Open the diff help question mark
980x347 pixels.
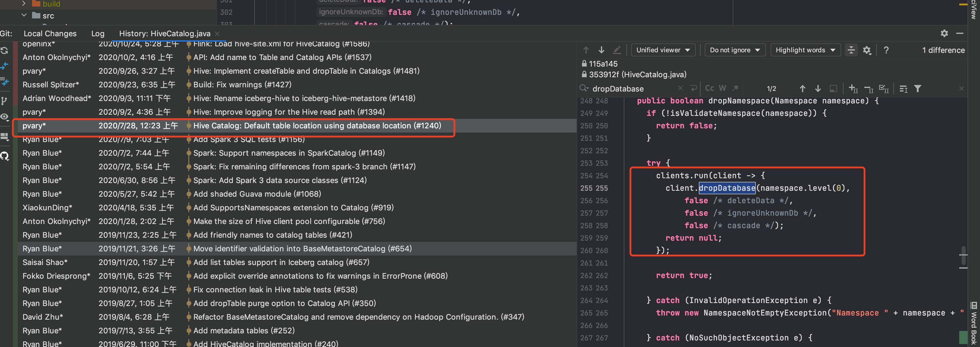(x=886, y=50)
